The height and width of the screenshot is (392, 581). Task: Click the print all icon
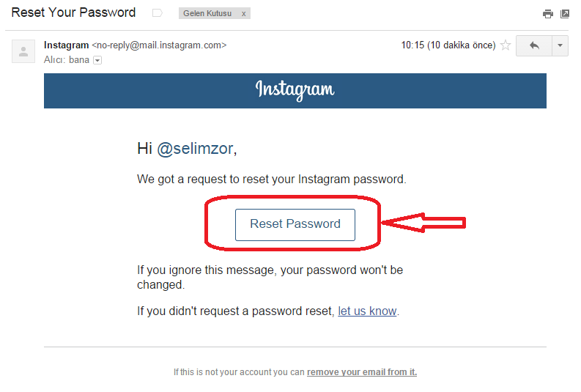tap(547, 13)
